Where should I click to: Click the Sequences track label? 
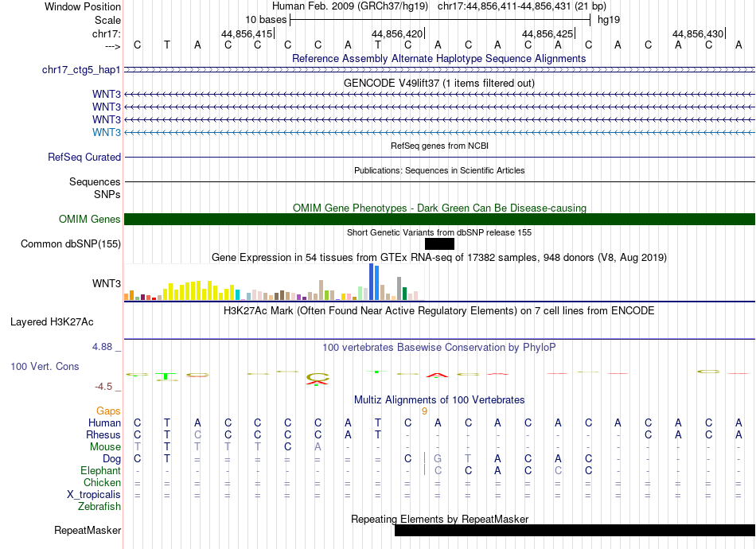[95, 181]
